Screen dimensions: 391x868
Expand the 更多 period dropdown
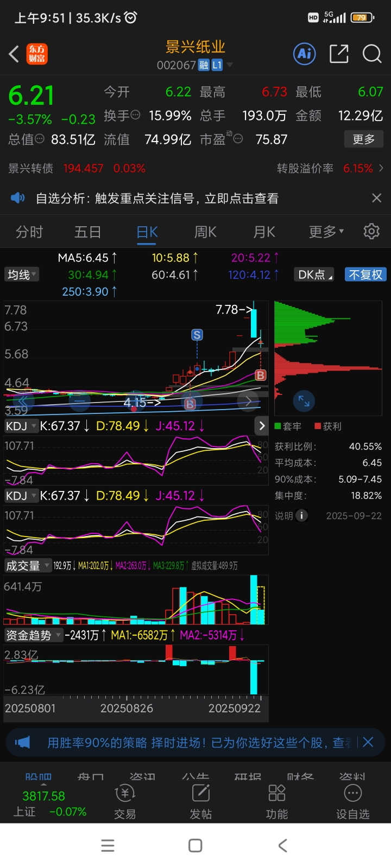click(x=326, y=232)
